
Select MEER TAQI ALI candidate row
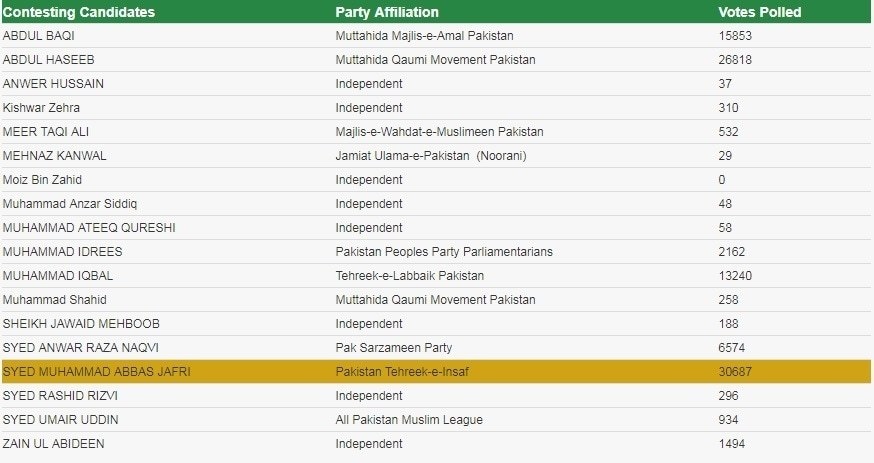coord(436,132)
